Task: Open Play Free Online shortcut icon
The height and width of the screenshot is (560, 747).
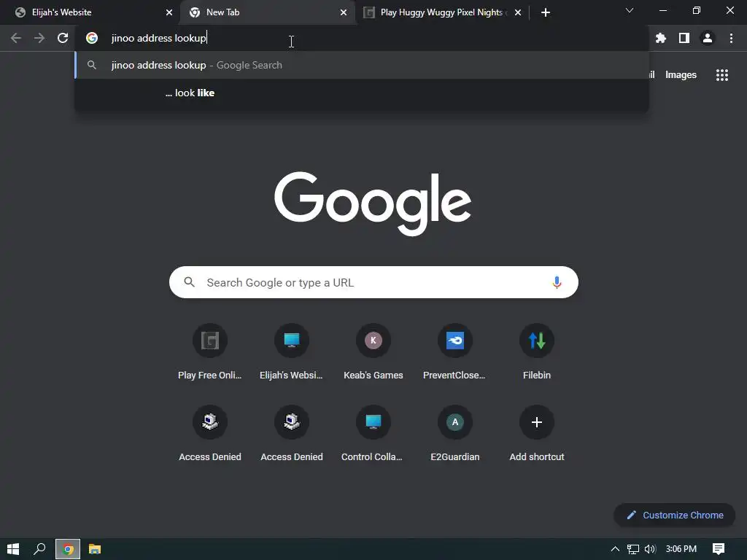Action: coord(210,341)
